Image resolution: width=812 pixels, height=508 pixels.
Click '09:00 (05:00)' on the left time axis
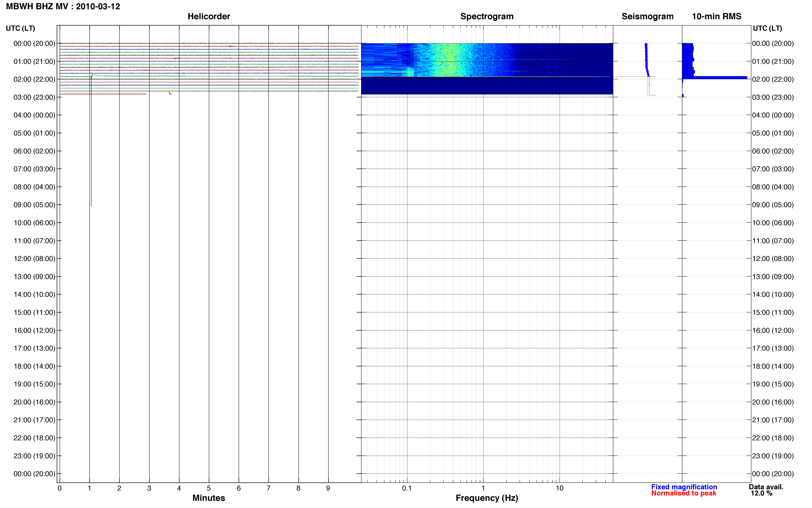(34, 205)
